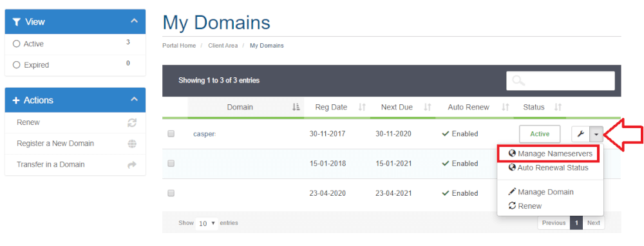Click the Previous pagination button
The height and width of the screenshot is (246, 644).
[x=554, y=223]
